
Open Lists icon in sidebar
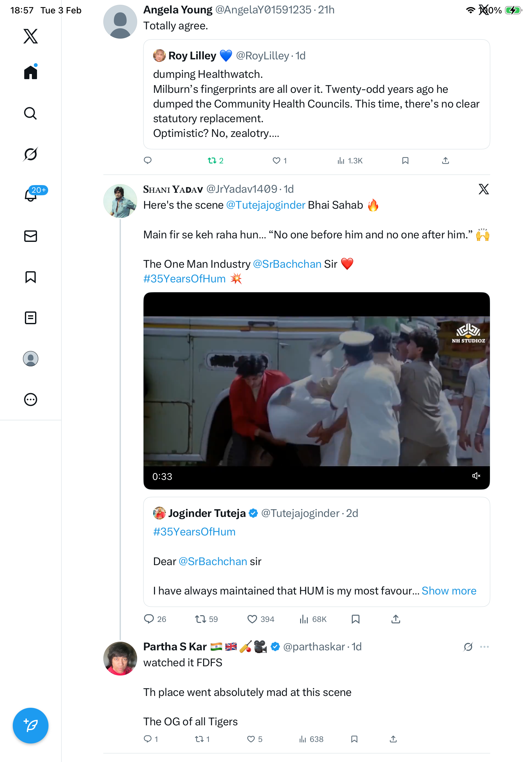tap(31, 318)
